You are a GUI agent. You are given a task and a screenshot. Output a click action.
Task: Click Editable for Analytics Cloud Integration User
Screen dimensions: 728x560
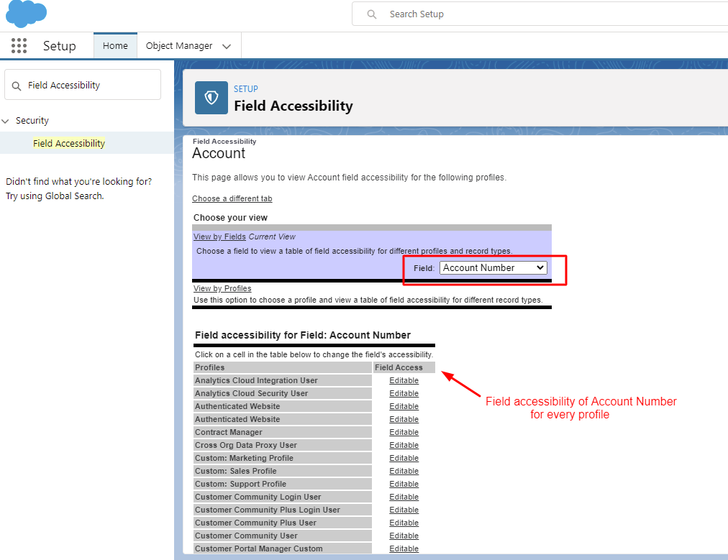(404, 380)
